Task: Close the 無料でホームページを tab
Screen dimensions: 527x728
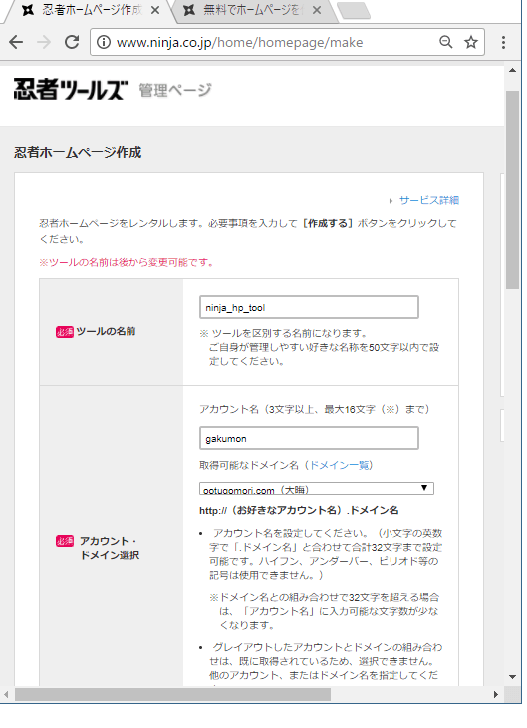Action: coord(317,10)
